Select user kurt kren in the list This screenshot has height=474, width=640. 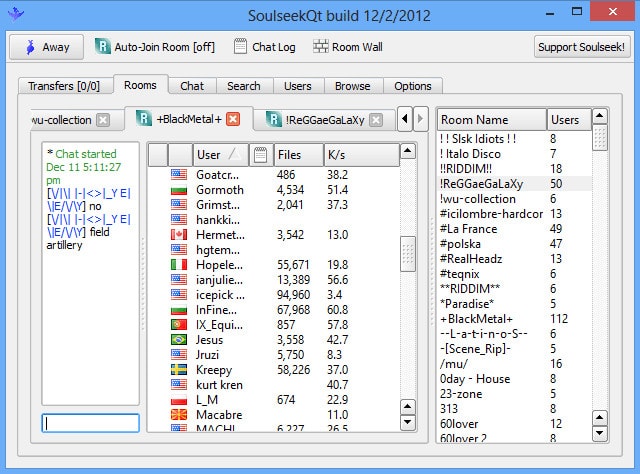pos(273,385)
